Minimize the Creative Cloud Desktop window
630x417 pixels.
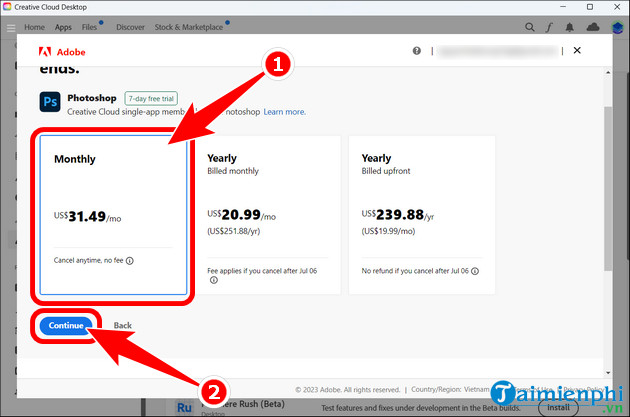coord(563,7)
